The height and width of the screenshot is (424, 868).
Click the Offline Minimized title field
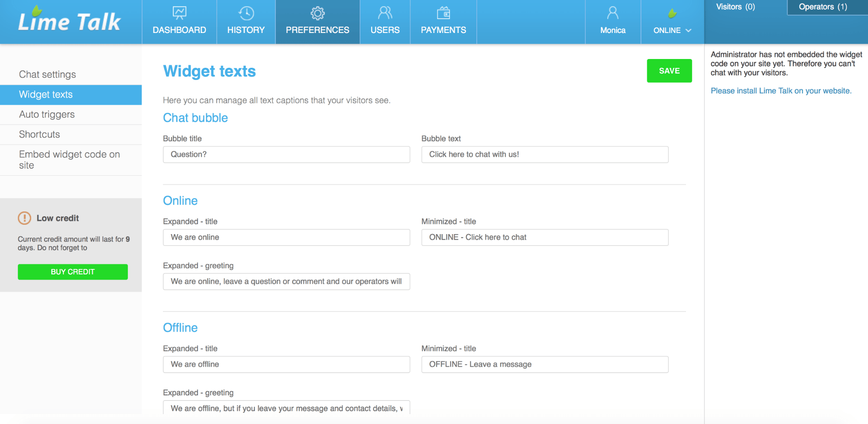[545, 364]
